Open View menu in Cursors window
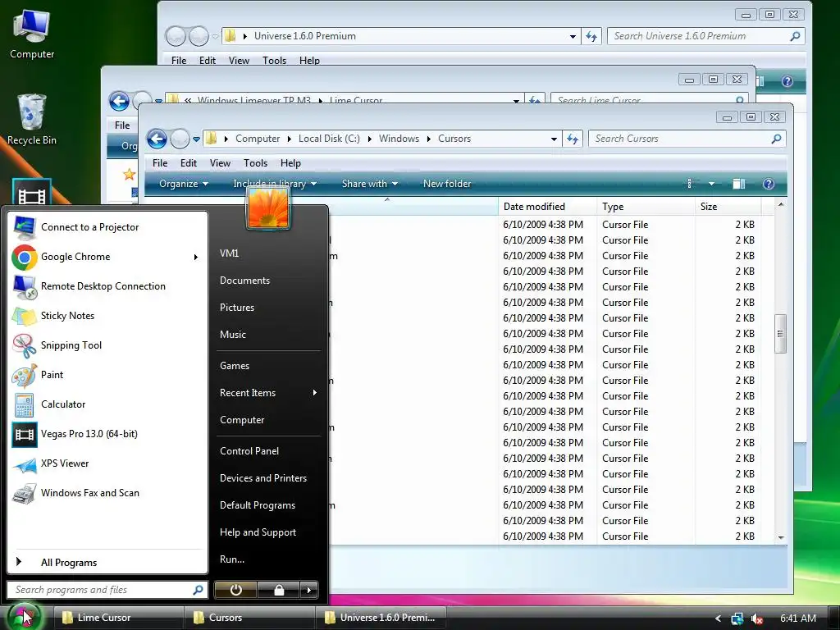 pos(220,163)
